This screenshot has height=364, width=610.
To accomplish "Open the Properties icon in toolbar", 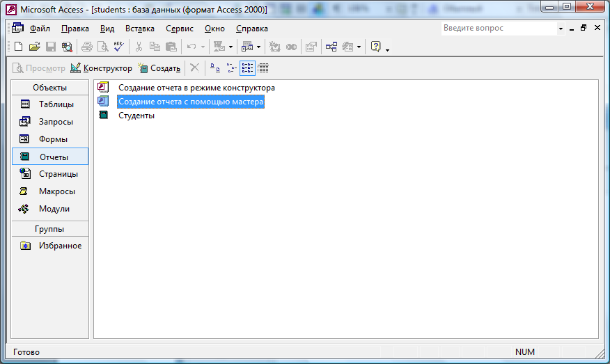I will pyautogui.click(x=311, y=47).
